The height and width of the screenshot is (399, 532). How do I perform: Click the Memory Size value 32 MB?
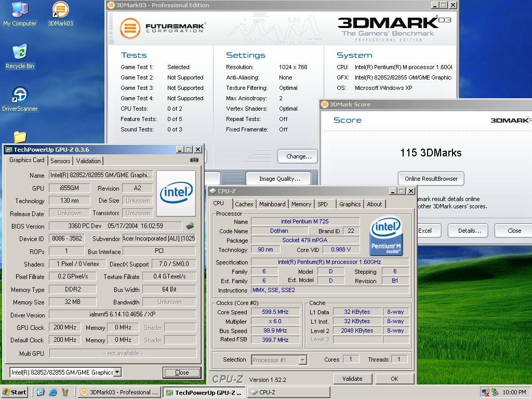tap(73, 302)
